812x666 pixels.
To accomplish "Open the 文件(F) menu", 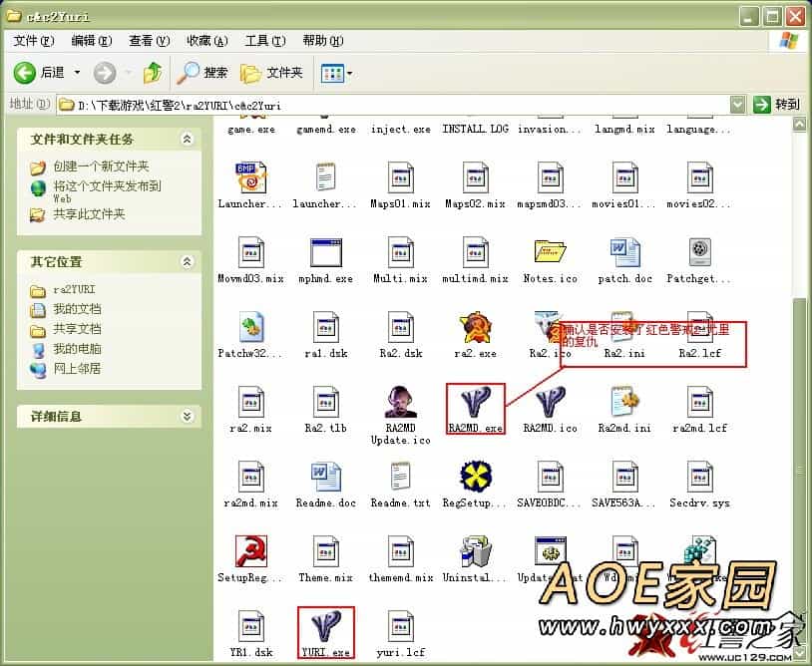I will coord(33,41).
